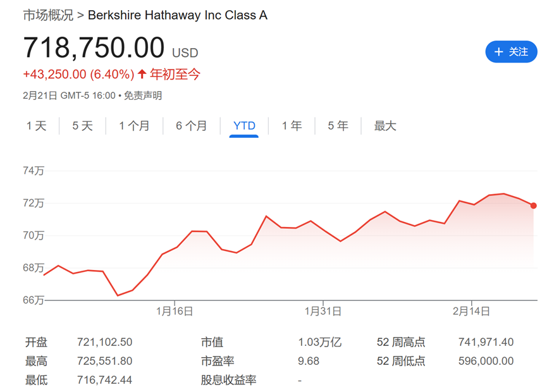
Task: Select the YTD tab
Action: click(x=243, y=126)
